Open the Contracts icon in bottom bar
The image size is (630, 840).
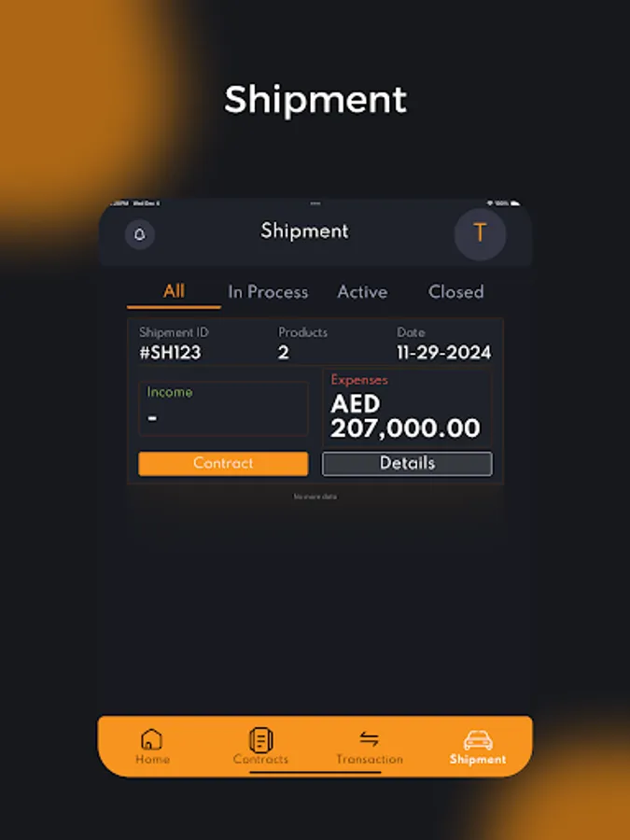tap(259, 742)
